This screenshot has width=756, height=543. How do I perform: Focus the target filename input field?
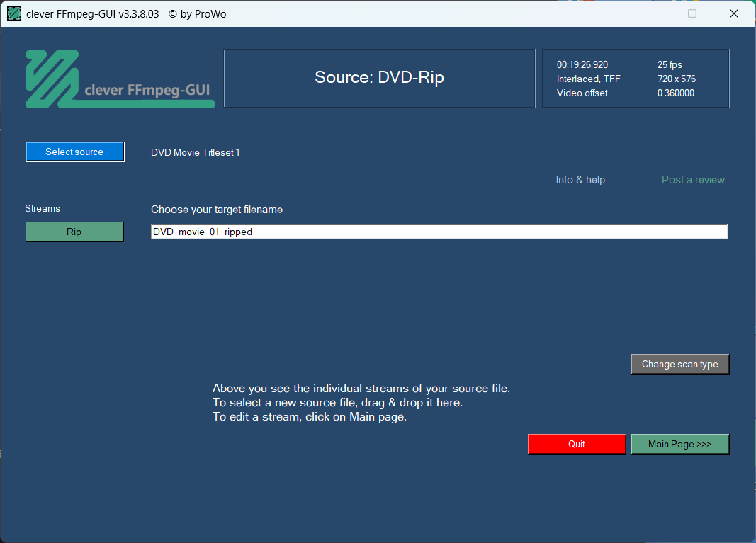(439, 232)
